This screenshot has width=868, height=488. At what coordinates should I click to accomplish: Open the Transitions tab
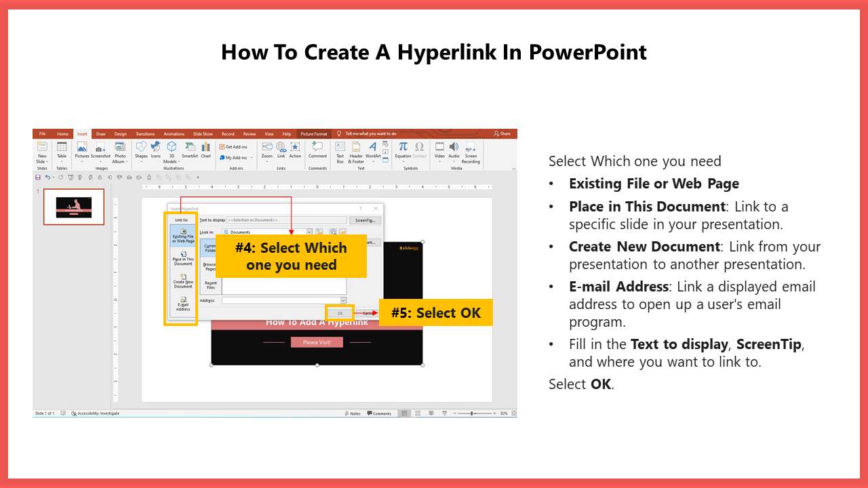coord(145,134)
